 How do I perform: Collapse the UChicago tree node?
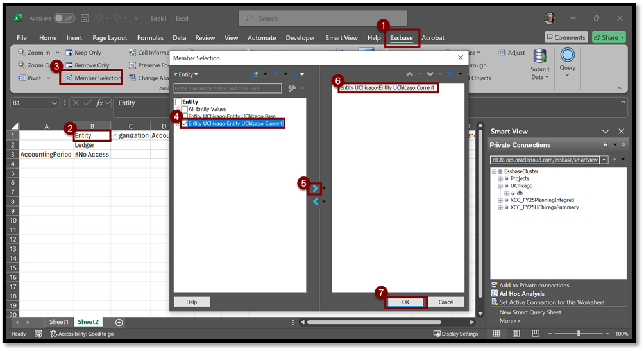pos(500,186)
